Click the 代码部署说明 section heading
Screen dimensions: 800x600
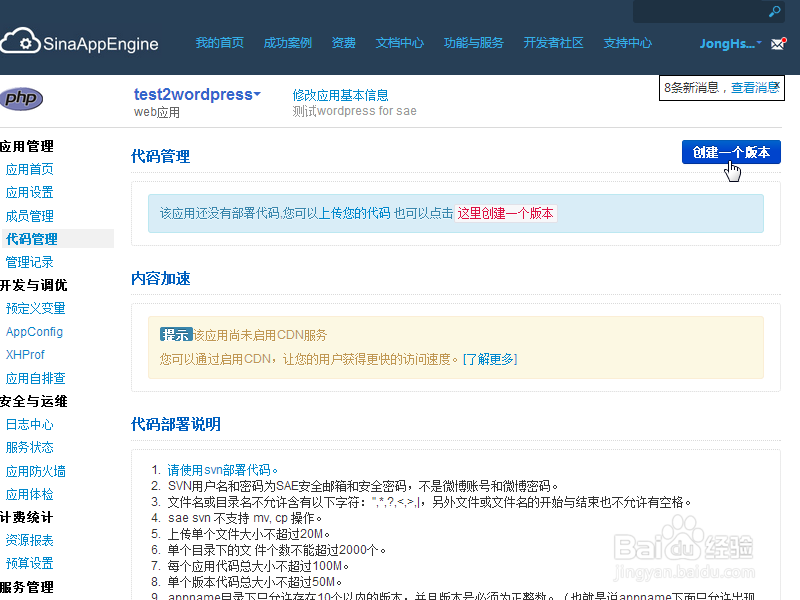click(176, 424)
